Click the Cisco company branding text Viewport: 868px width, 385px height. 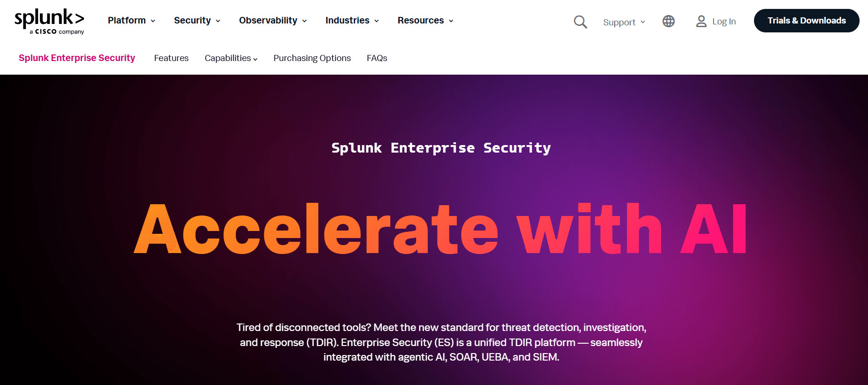click(56, 32)
